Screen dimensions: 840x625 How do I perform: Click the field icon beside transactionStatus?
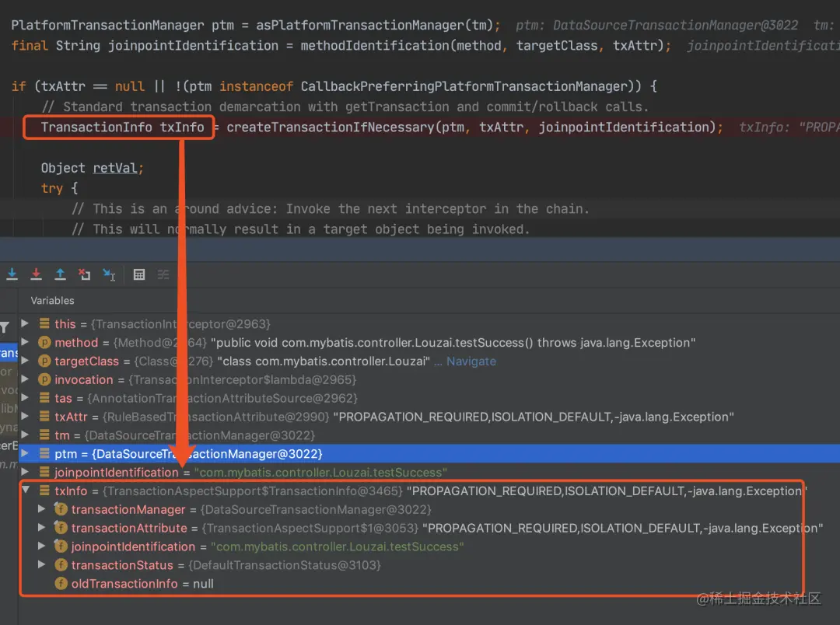point(61,564)
